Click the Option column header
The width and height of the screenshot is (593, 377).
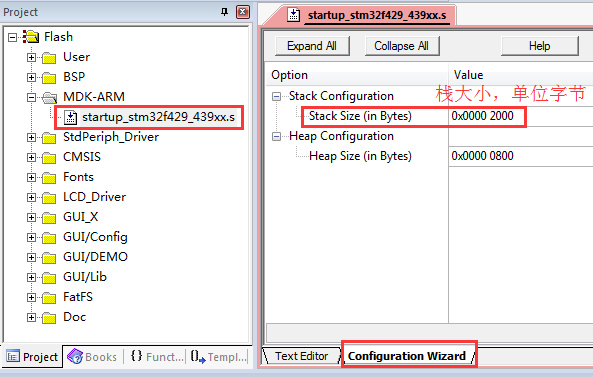pyautogui.click(x=357, y=75)
